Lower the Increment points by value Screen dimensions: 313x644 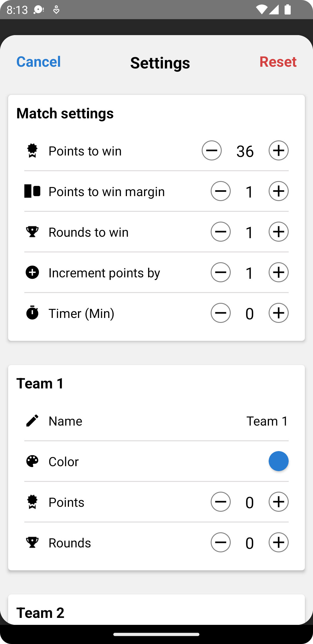pyautogui.click(x=221, y=272)
